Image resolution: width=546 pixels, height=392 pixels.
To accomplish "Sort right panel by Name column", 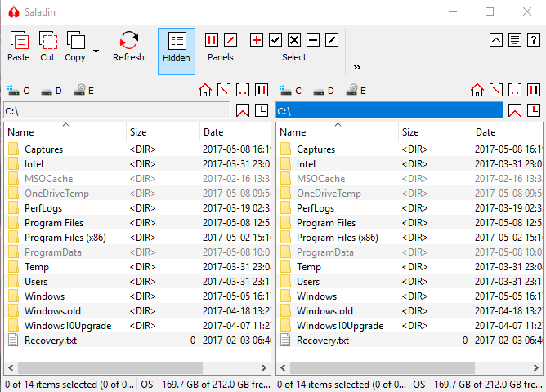I will pos(338,132).
